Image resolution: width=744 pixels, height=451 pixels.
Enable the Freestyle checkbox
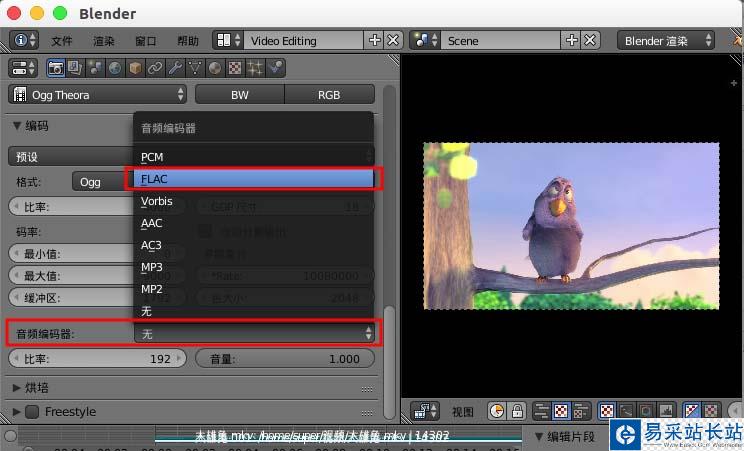[x=32, y=412]
